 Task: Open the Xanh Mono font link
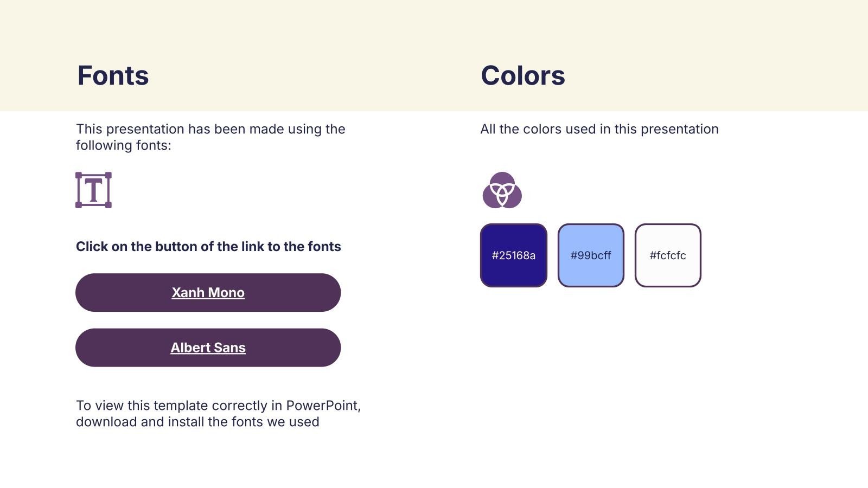tap(208, 293)
